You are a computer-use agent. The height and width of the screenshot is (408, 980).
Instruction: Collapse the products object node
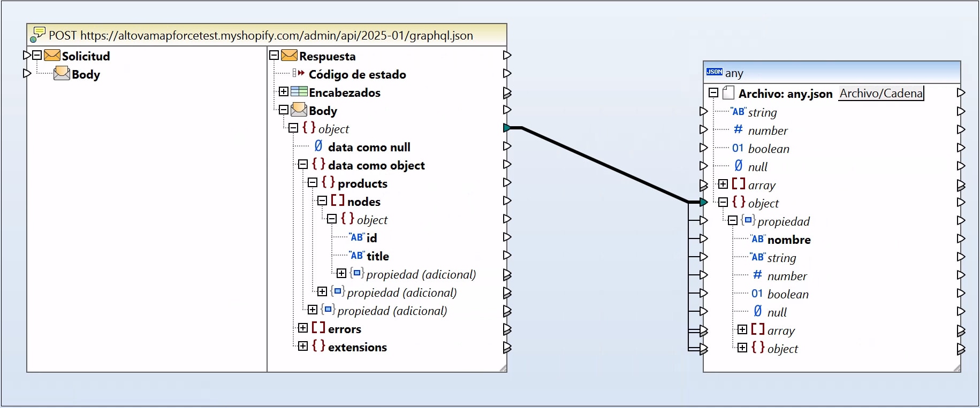313,182
